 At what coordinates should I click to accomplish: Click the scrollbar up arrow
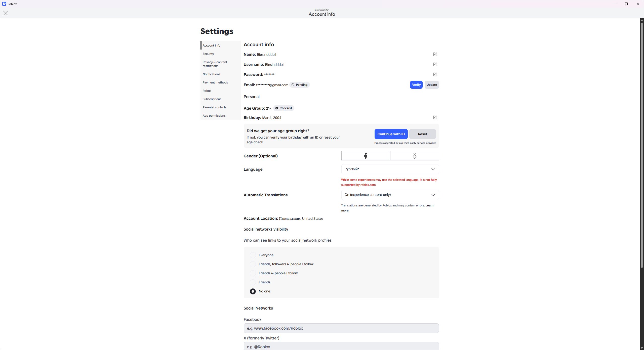[x=642, y=21]
